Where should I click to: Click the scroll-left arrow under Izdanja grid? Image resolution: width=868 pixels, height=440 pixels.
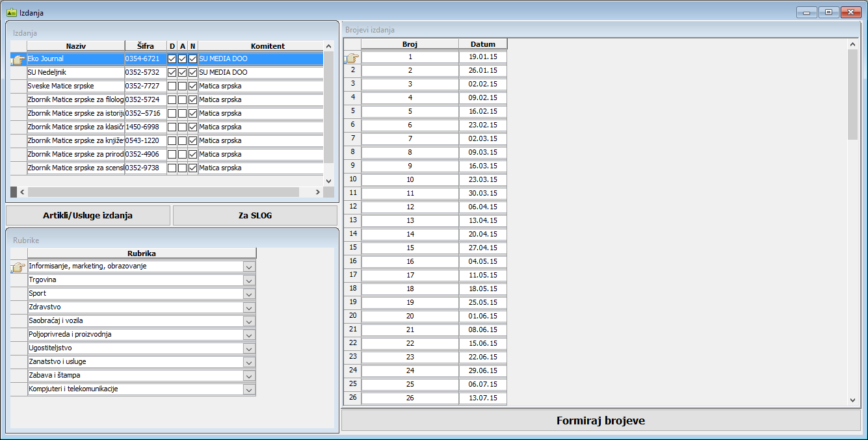(x=22, y=192)
